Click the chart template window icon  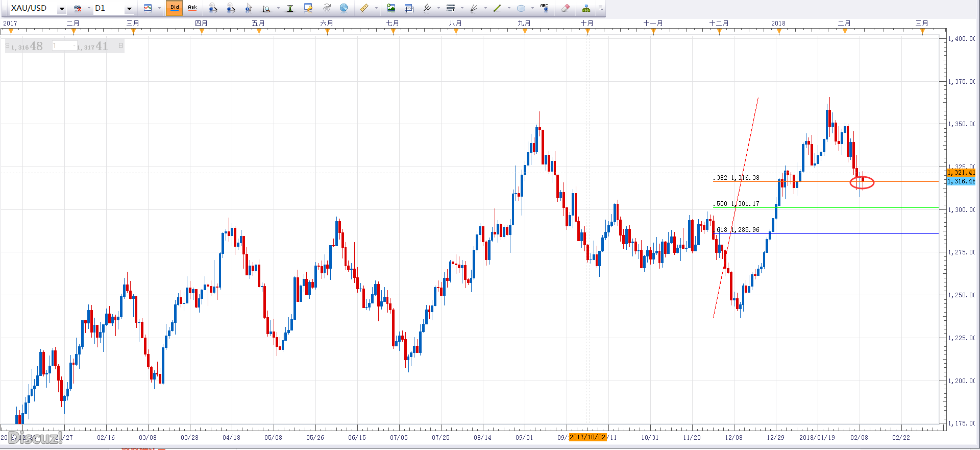[x=409, y=8]
